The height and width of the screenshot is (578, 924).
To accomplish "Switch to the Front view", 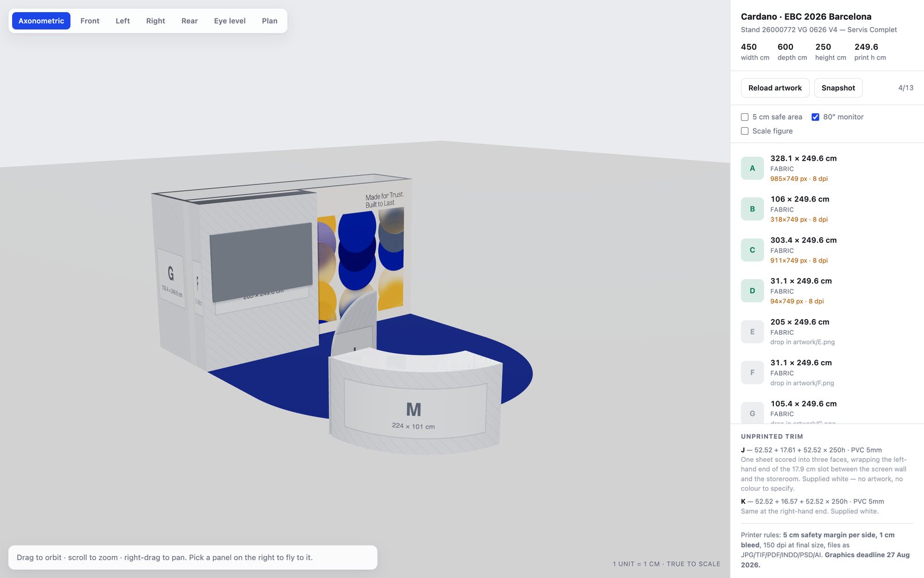I will pos(90,21).
